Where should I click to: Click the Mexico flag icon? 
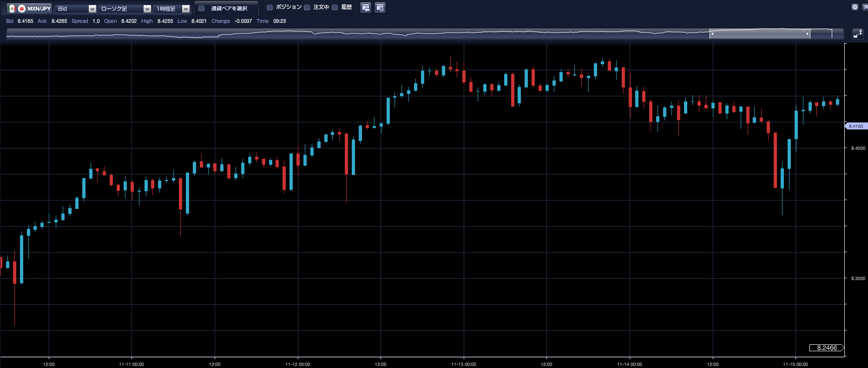[12, 8]
